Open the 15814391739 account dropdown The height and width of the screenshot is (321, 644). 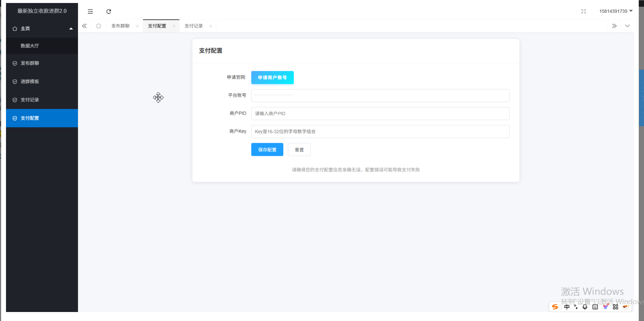(616, 11)
